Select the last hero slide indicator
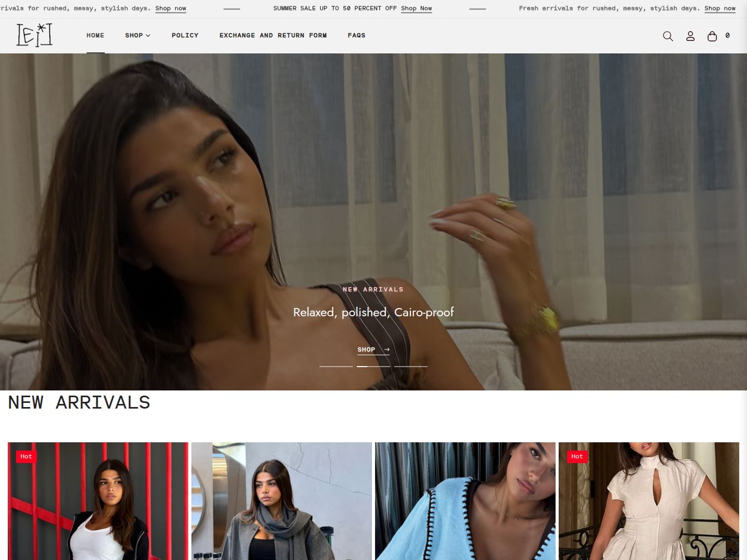The width and height of the screenshot is (747, 560). 411,367
